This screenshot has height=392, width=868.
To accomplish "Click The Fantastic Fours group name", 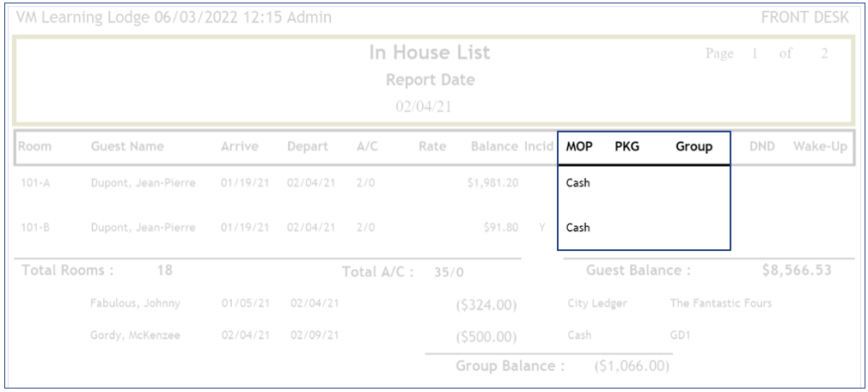I will (720, 303).
